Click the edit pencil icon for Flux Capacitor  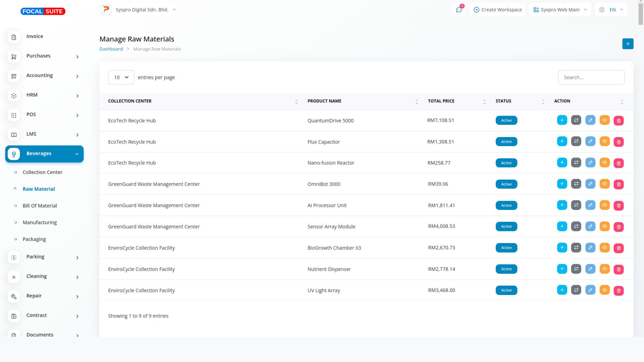590,141
